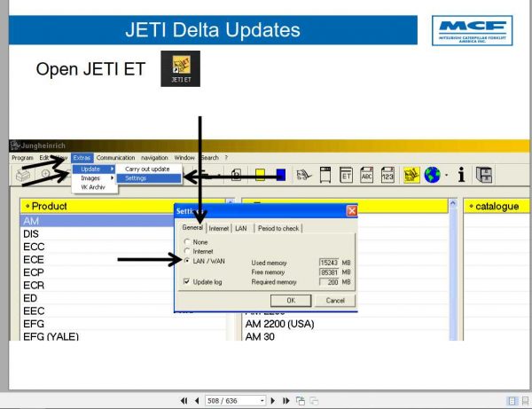
Task: Click the information 'i' toolbar icon
Action: coord(461,175)
